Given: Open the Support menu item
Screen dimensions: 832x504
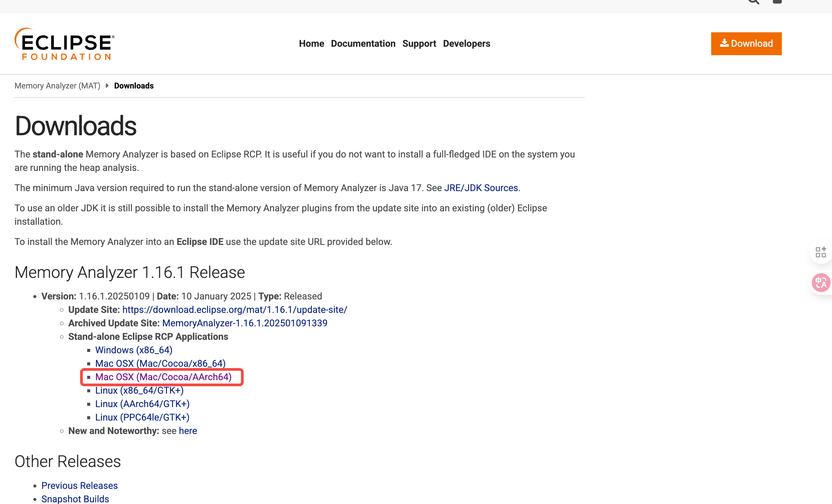Looking at the screenshot, I should 419,43.
